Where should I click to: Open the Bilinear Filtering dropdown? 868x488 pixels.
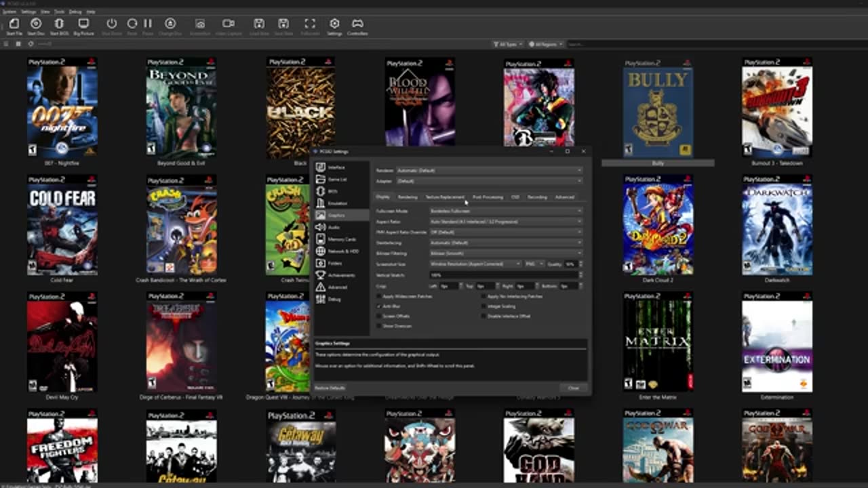pyautogui.click(x=506, y=253)
